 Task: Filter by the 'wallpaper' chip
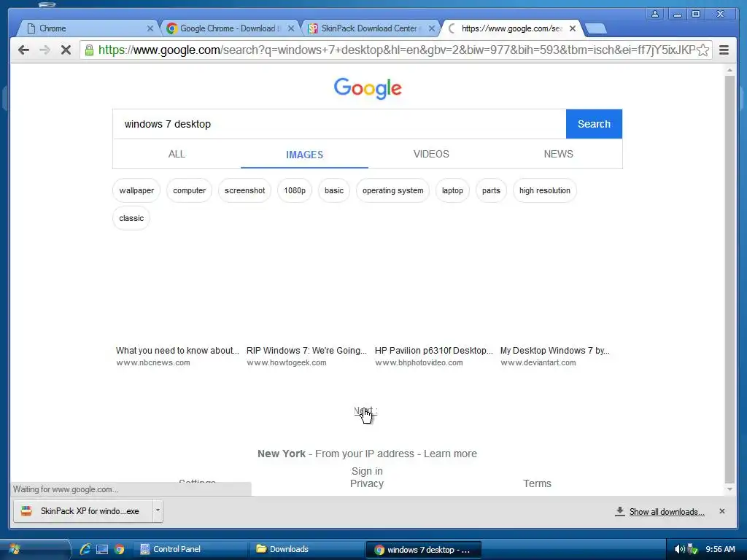tap(136, 190)
